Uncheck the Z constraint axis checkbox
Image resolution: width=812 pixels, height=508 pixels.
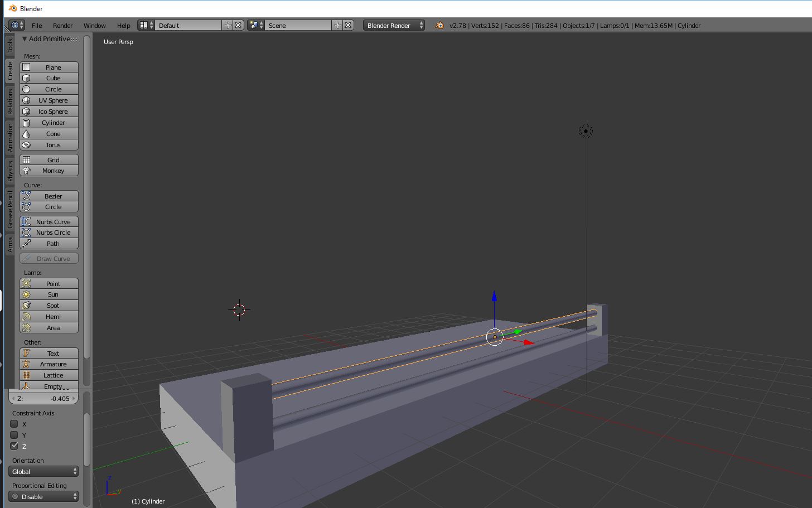coord(14,446)
